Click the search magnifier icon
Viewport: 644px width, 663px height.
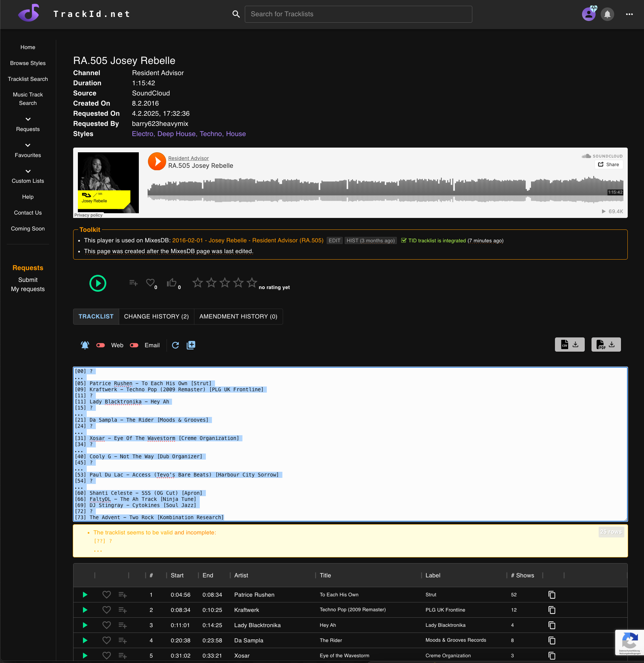[236, 14]
